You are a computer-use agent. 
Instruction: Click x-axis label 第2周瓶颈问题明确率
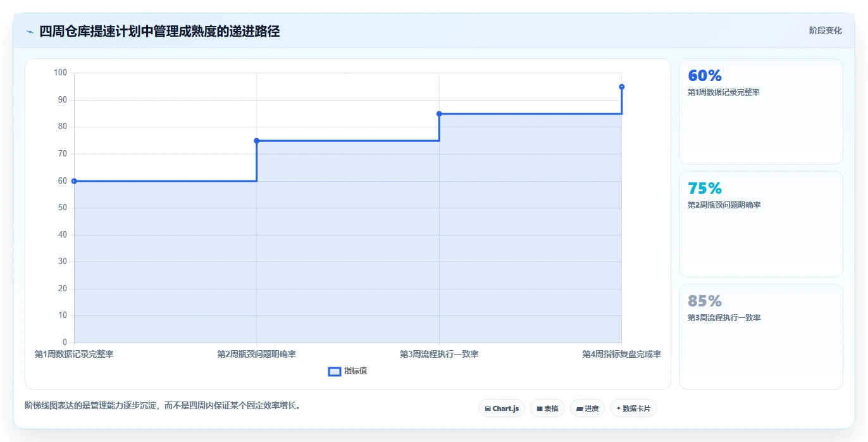coord(256,354)
